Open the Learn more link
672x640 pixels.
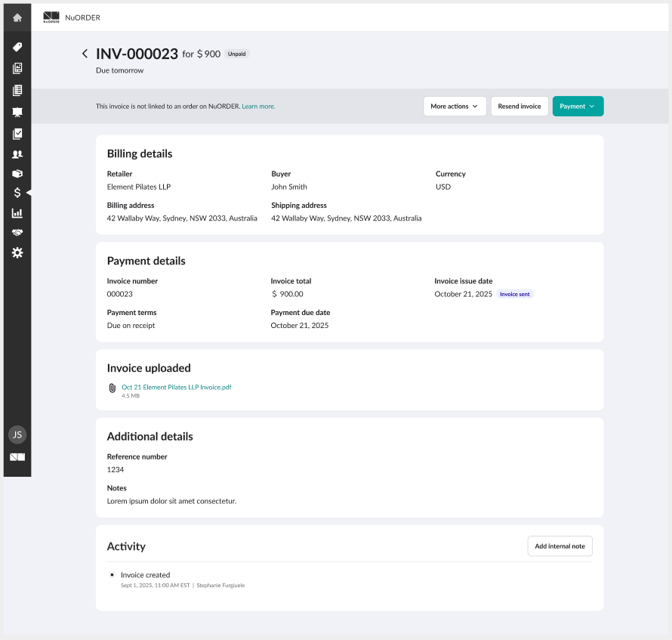(x=258, y=106)
